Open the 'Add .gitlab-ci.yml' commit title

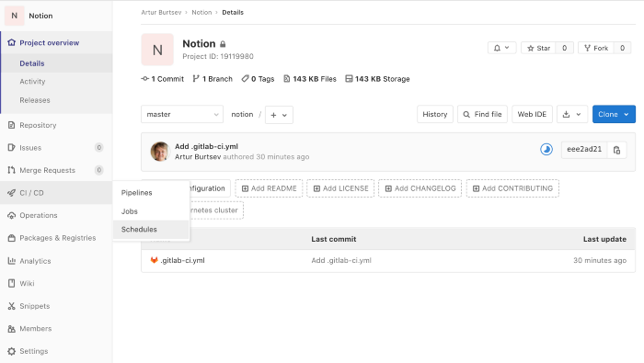[x=206, y=146]
